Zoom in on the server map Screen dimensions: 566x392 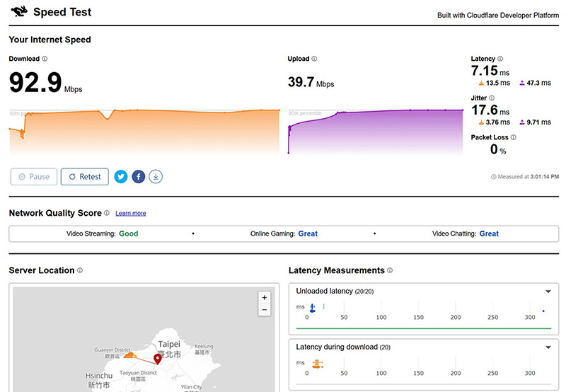[x=265, y=298]
